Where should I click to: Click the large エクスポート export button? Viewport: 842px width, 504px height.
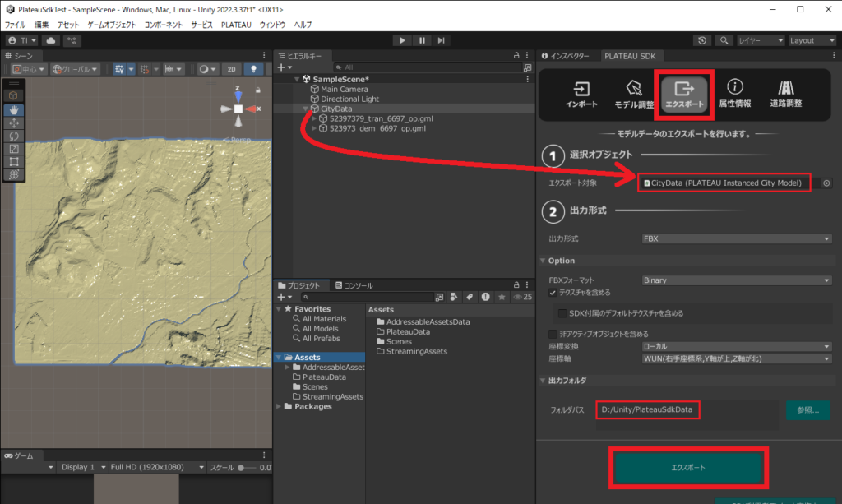(688, 468)
